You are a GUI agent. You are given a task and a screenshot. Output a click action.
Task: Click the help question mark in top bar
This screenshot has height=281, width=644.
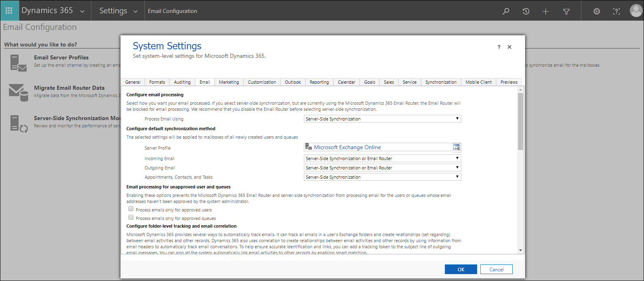617,11
